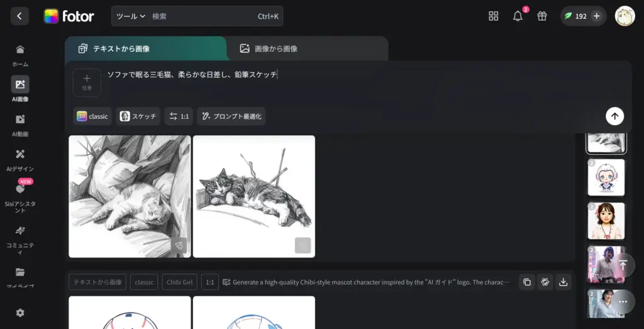Screen dimensions: 644x329
Task: Add optional reference image (任意)
Action: [87, 82]
